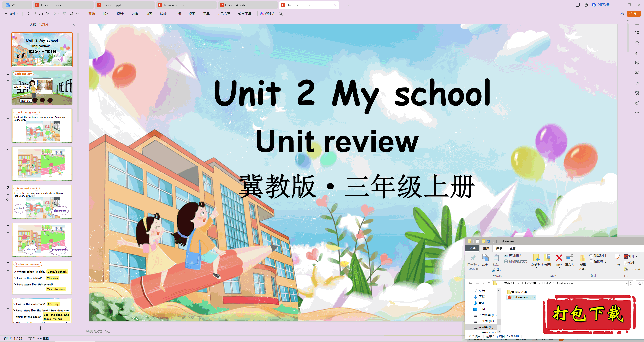The image size is (644, 342).
Task: Click the Save icon in quick toolbar
Action: tap(28, 14)
